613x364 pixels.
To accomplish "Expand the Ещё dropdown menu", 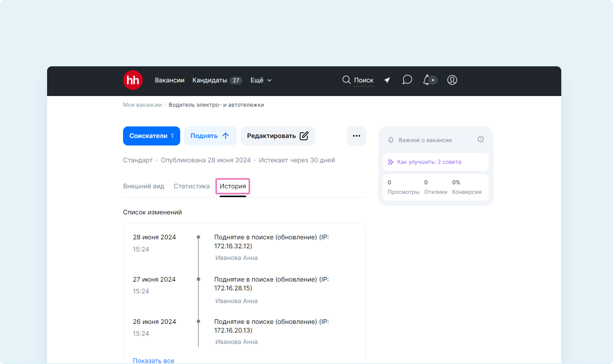I will [261, 80].
